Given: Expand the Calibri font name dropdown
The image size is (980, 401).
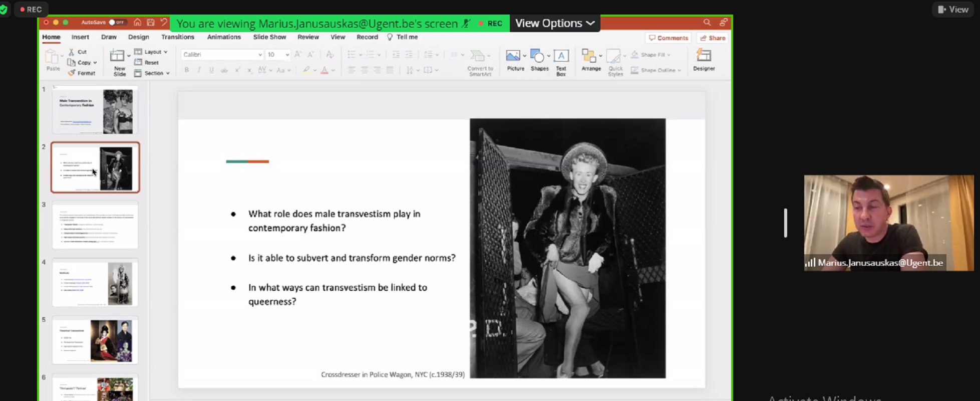Looking at the screenshot, I should point(260,55).
